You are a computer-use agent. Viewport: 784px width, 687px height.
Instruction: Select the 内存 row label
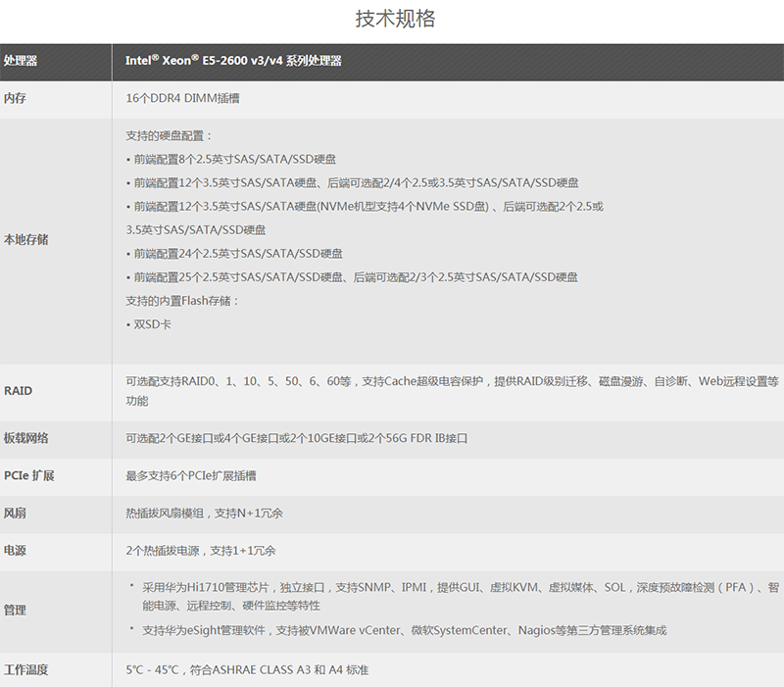coord(15,99)
